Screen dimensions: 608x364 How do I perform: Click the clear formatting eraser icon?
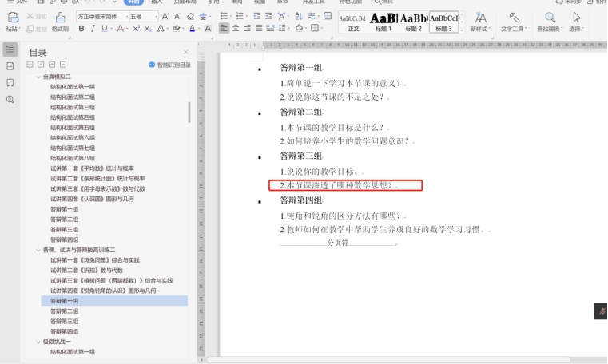[191, 16]
